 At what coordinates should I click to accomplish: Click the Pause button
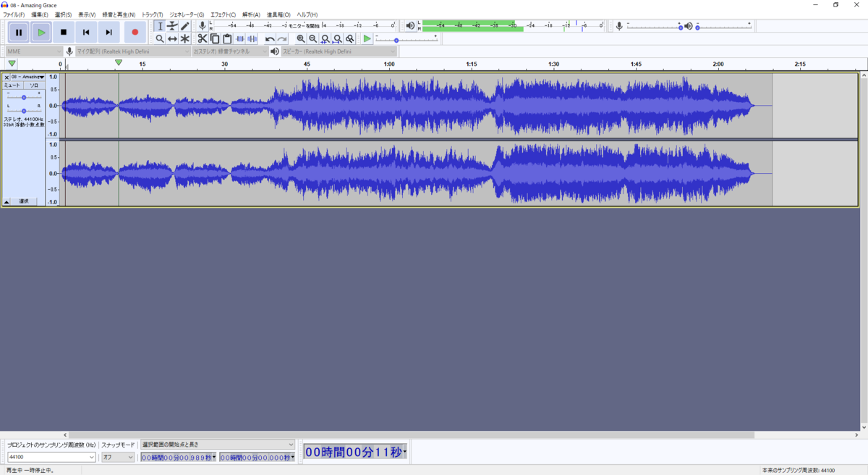pyautogui.click(x=19, y=32)
